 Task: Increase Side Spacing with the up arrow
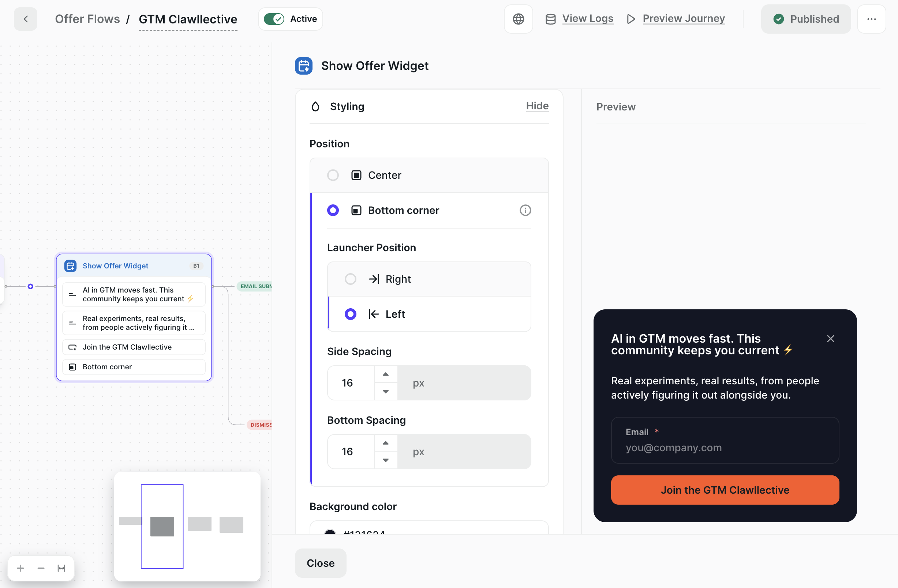tap(385, 374)
